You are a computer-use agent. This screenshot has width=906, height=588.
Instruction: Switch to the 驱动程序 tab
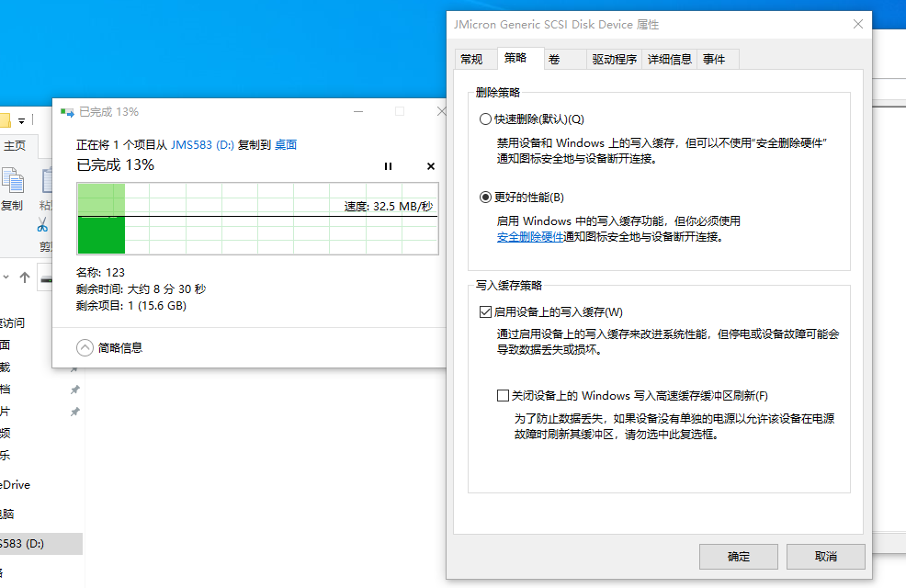coord(614,59)
